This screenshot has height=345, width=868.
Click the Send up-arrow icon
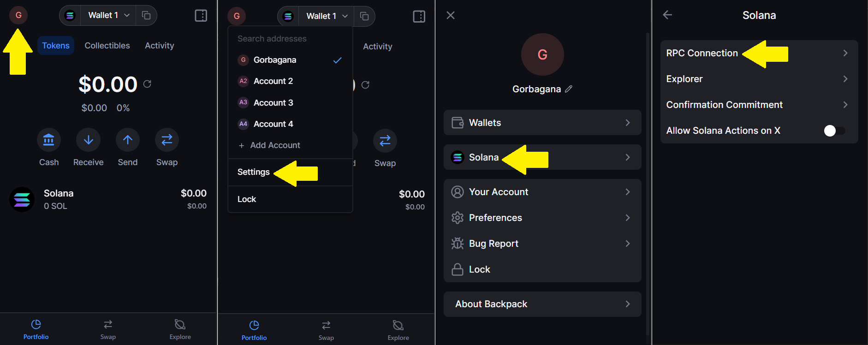[x=128, y=140]
